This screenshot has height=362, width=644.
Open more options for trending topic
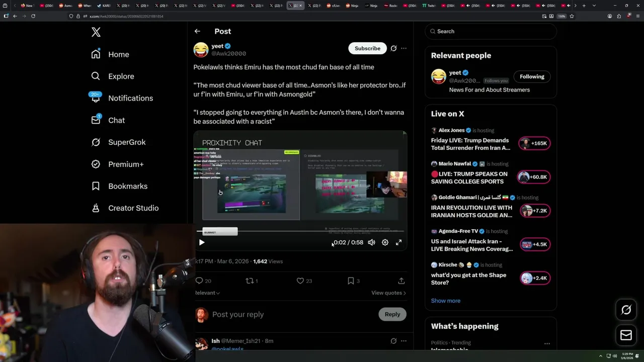[547, 344]
